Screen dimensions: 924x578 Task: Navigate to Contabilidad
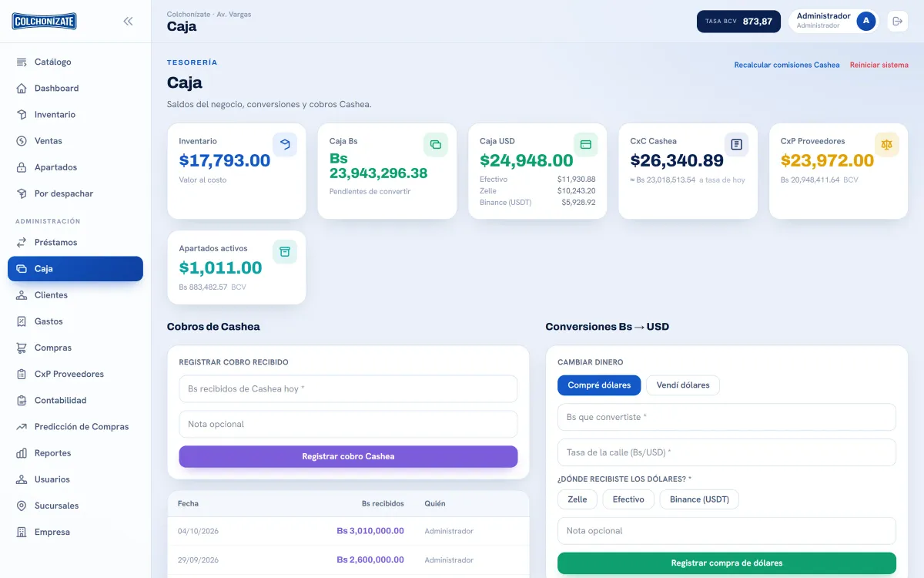(75, 400)
